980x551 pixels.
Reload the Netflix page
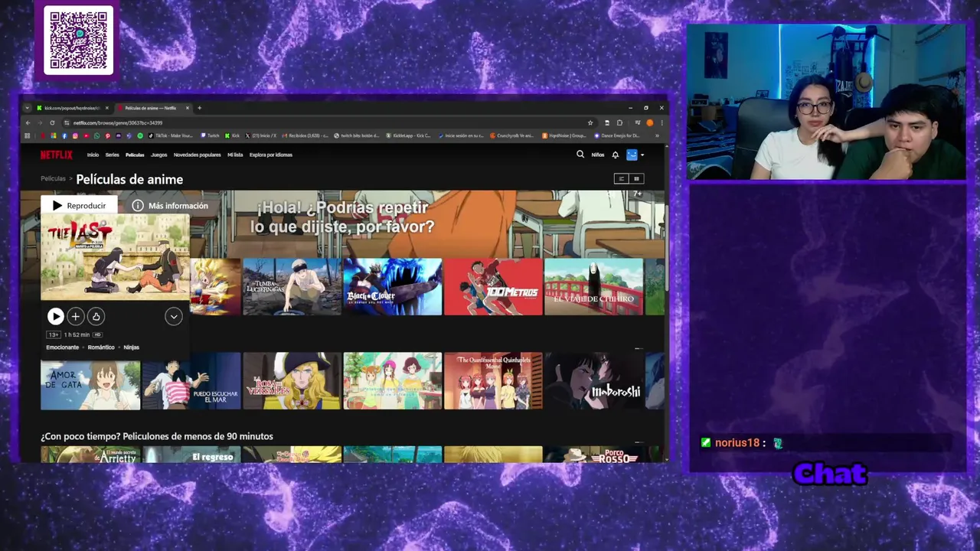pyautogui.click(x=52, y=122)
